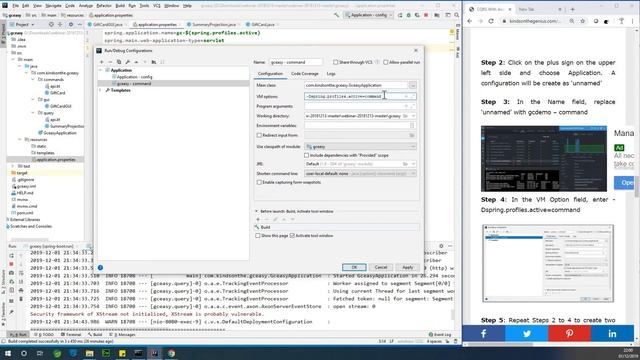Click Apply button in dialog
Screen dimensions: 640x360
click(x=408, y=267)
